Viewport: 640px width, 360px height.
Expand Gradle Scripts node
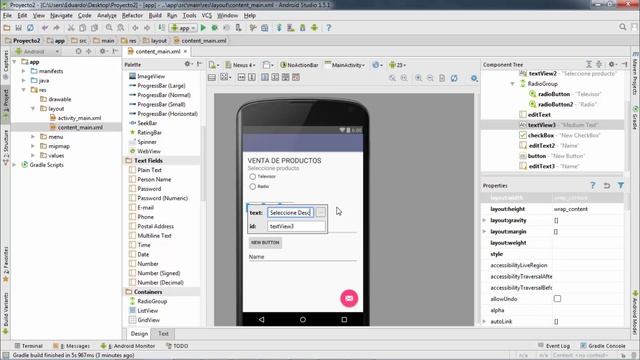pos(14,165)
